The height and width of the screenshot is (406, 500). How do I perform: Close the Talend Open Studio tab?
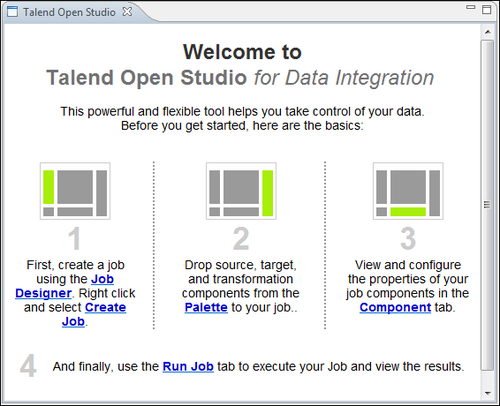(x=127, y=12)
